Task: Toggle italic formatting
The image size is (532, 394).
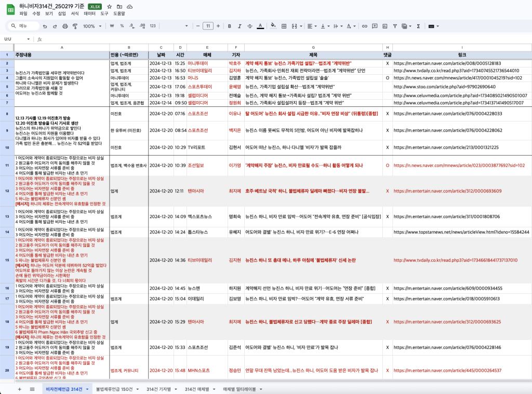Action: [240, 26]
